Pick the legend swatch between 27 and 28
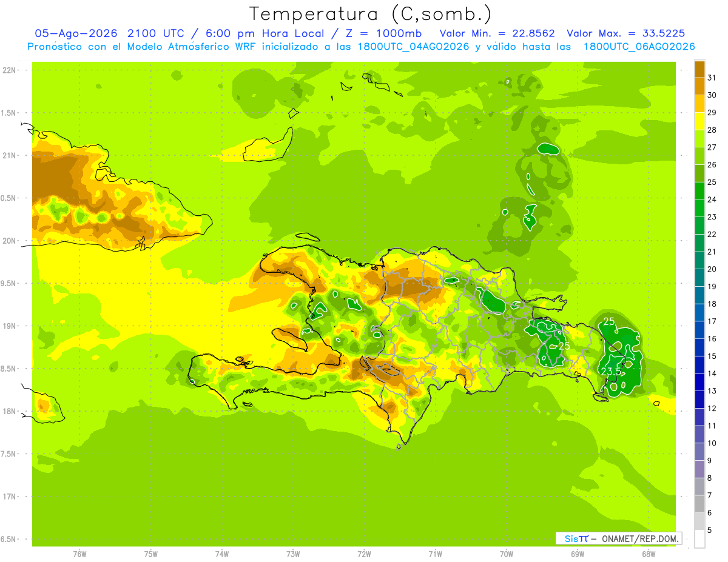The width and height of the screenshot is (728, 562). click(x=699, y=139)
